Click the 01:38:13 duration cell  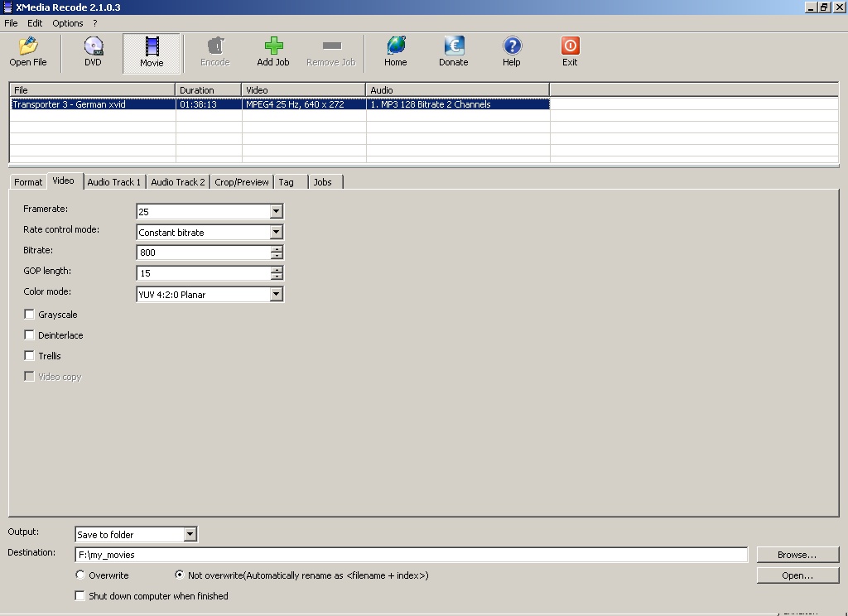point(209,104)
